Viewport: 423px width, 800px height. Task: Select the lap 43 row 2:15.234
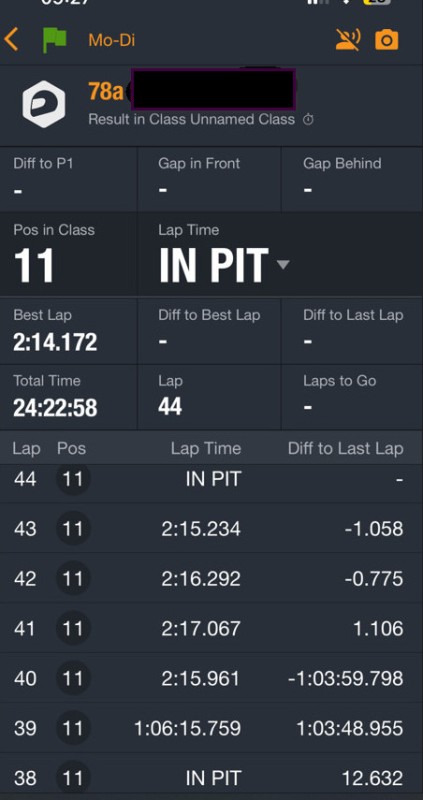coord(211,529)
